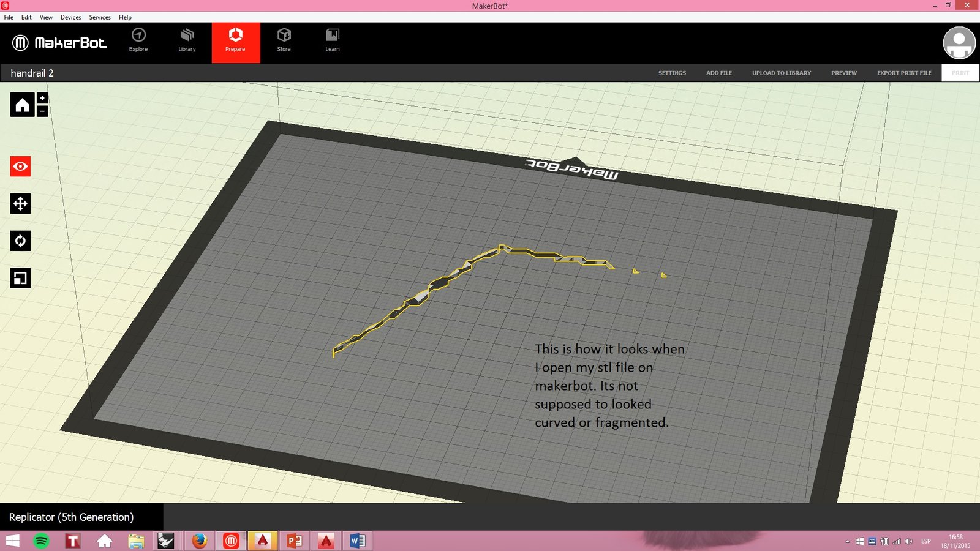Select the Move tool
Screen dimensions: 980x551
(x=20, y=203)
